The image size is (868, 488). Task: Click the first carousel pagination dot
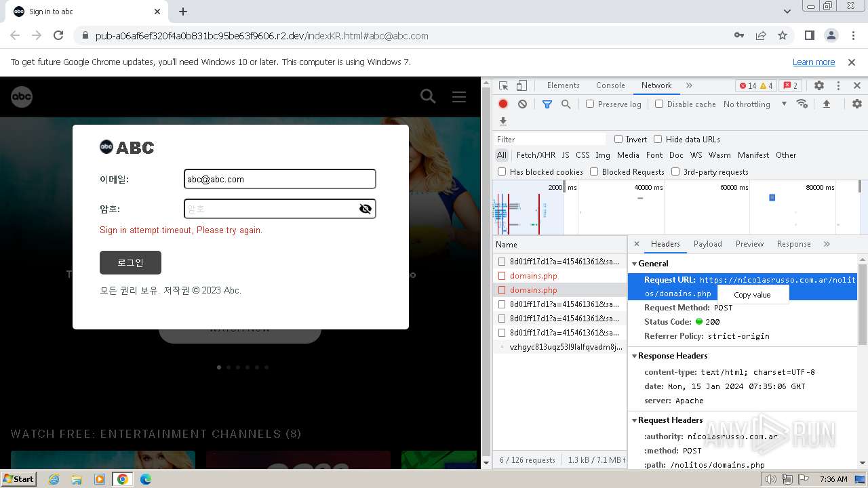tap(219, 367)
